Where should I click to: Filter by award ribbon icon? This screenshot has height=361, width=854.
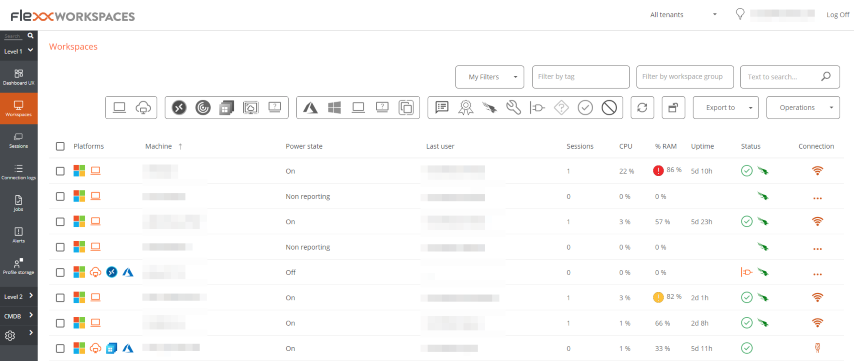(x=466, y=108)
